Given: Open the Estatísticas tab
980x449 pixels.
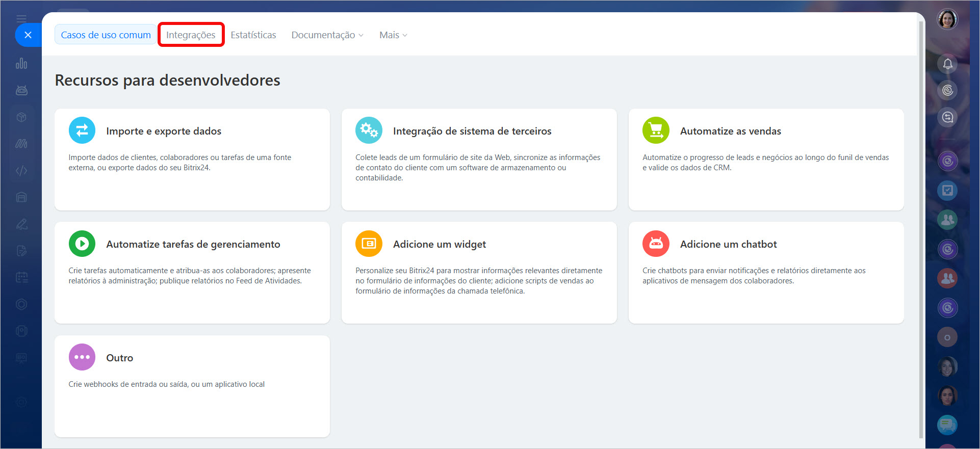Looking at the screenshot, I should pos(253,35).
